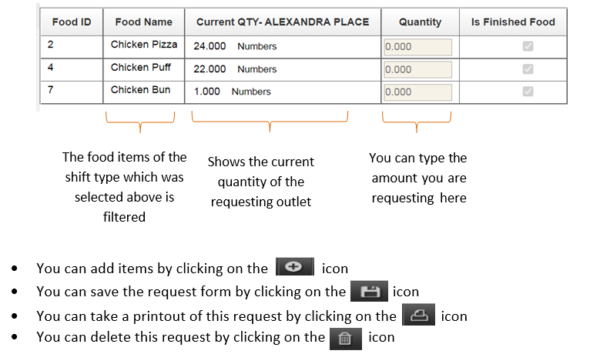This screenshot has width=590, height=364.
Task: Click the add items plus icon
Action: pyautogui.click(x=294, y=268)
